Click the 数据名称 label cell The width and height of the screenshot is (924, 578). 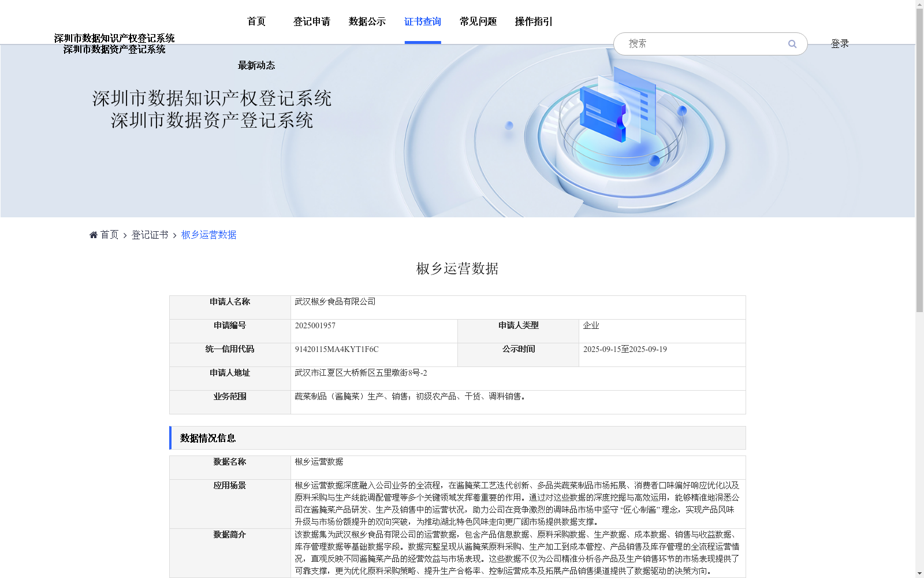click(x=230, y=468)
